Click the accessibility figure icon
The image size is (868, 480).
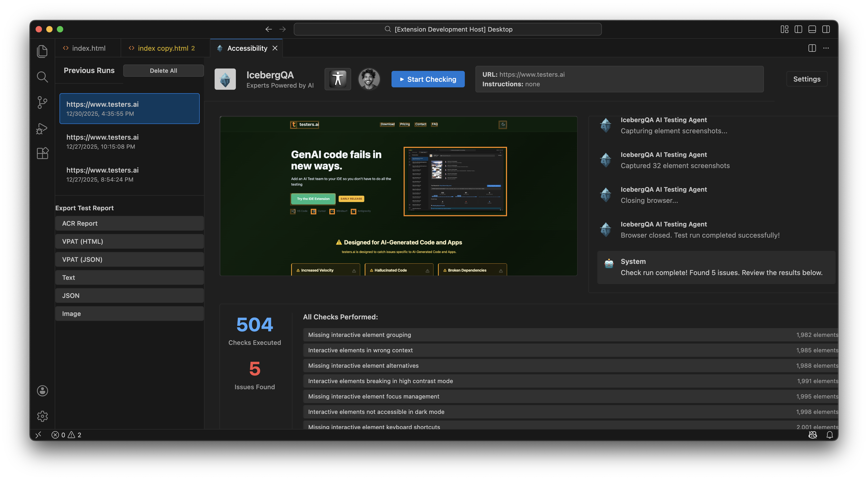pos(338,79)
